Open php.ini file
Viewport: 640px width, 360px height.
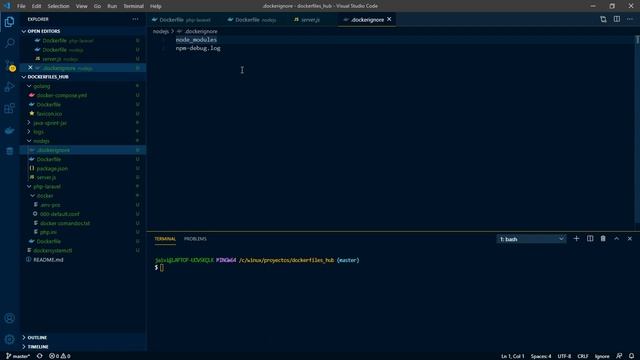83,232
